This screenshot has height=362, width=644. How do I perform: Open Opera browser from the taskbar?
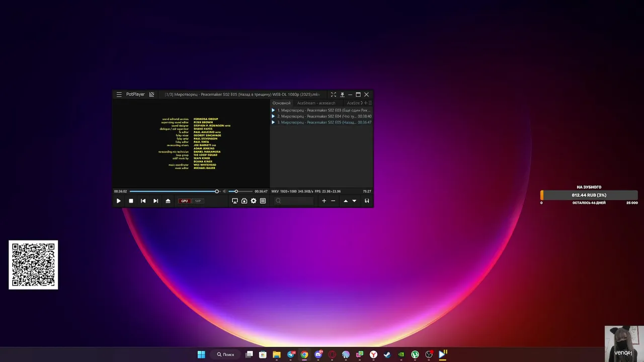[x=332, y=354]
